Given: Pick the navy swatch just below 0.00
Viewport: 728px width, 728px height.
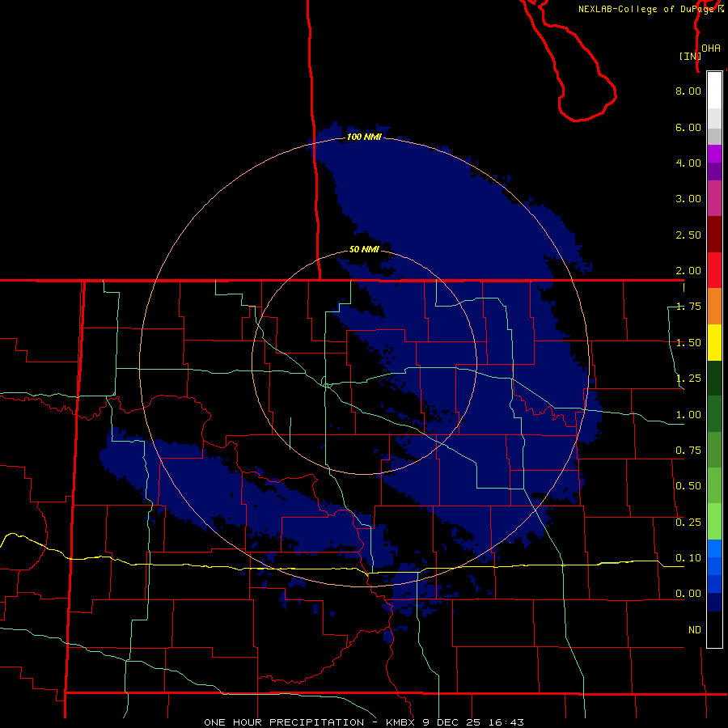Looking at the screenshot, I should (x=714, y=602).
